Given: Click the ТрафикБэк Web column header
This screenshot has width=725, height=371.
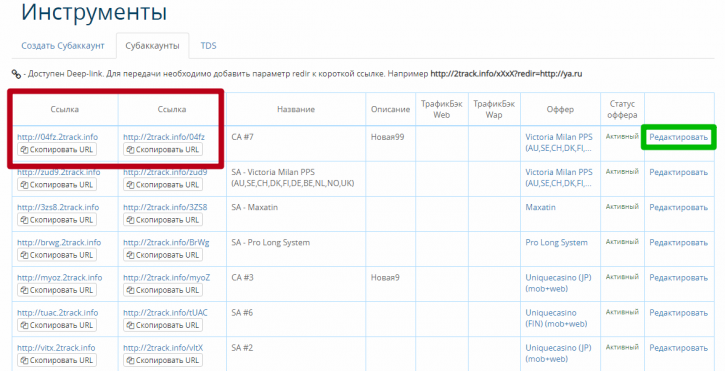Looking at the screenshot, I should point(442,109).
